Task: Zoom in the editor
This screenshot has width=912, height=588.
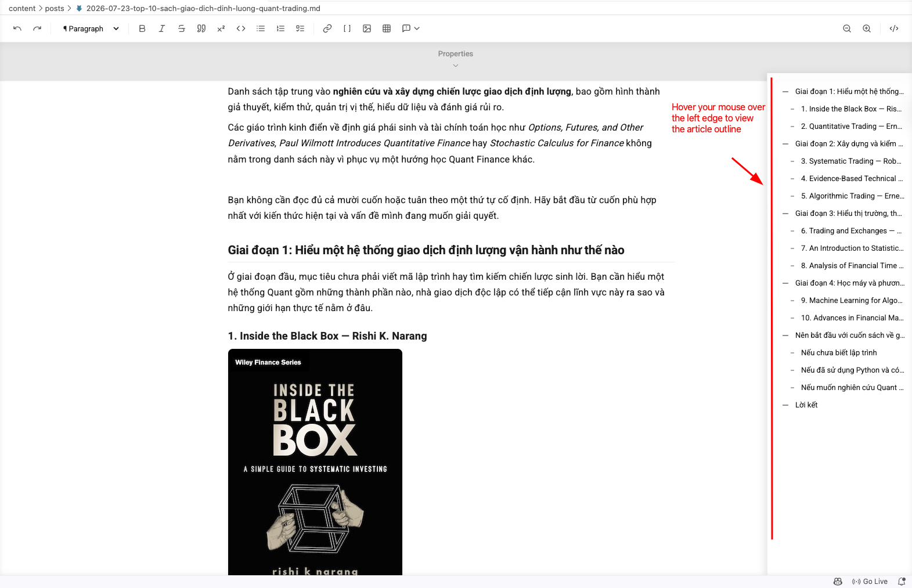Action: coord(867,28)
